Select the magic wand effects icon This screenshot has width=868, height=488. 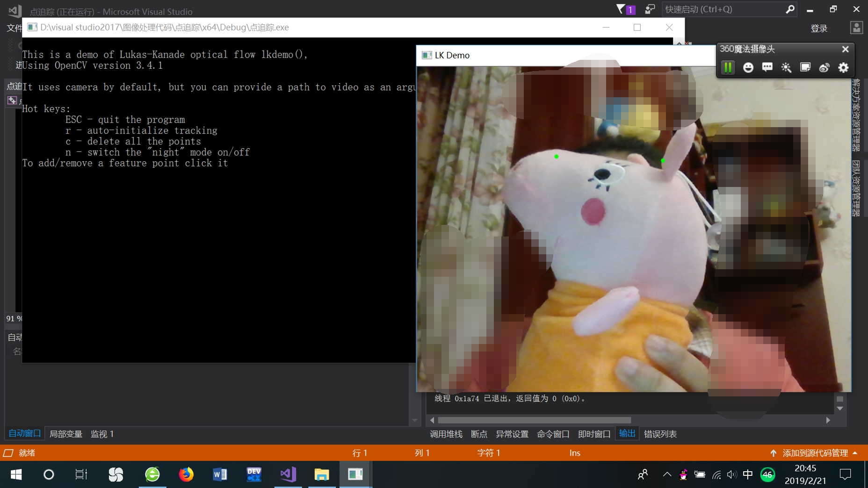pos(786,68)
